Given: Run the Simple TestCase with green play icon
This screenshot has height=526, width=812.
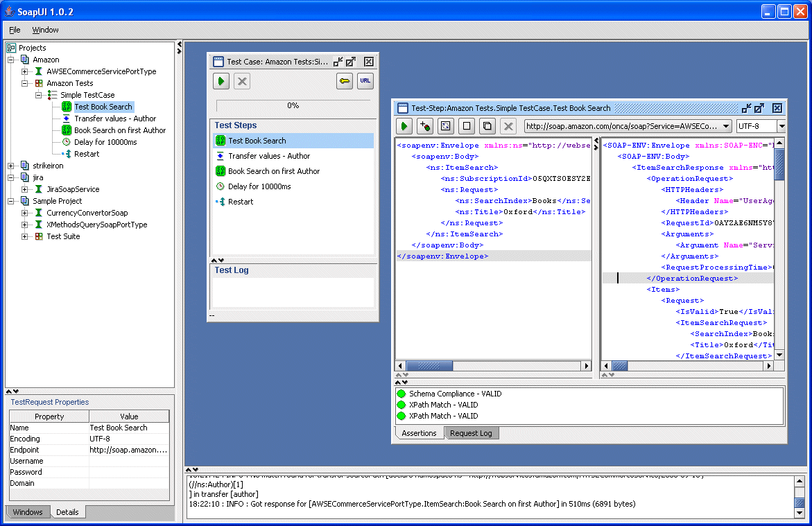Looking at the screenshot, I should [x=221, y=81].
